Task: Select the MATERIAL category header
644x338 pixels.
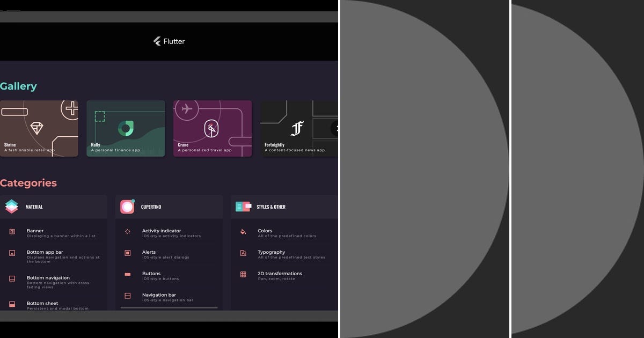Action: (54, 207)
